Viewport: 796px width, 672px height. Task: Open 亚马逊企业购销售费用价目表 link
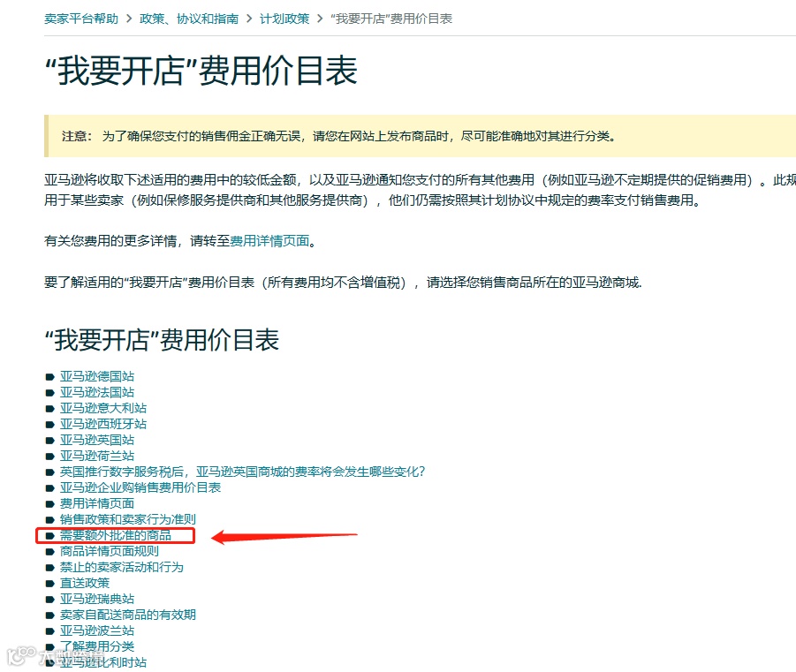click(140, 487)
